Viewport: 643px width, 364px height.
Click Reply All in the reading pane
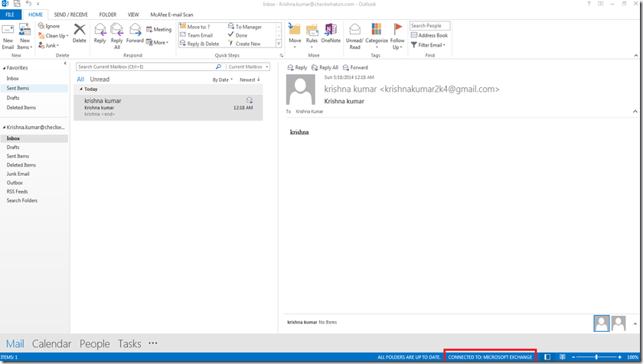325,67
